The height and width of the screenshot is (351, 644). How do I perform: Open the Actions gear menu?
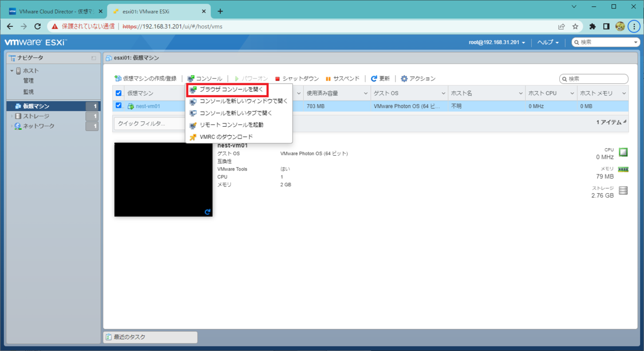[418, 78]
